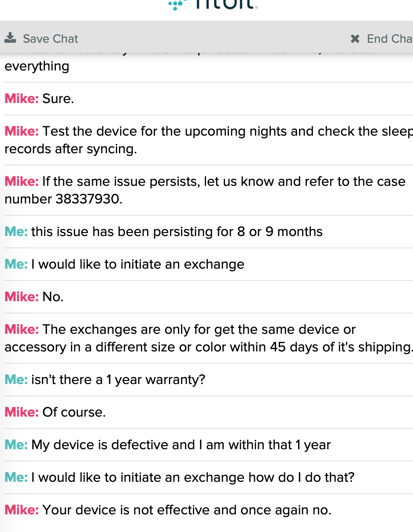Click the "Mike:" name on the last message
The width and height of the screenshot is (413, 532).
coord(22,510)
